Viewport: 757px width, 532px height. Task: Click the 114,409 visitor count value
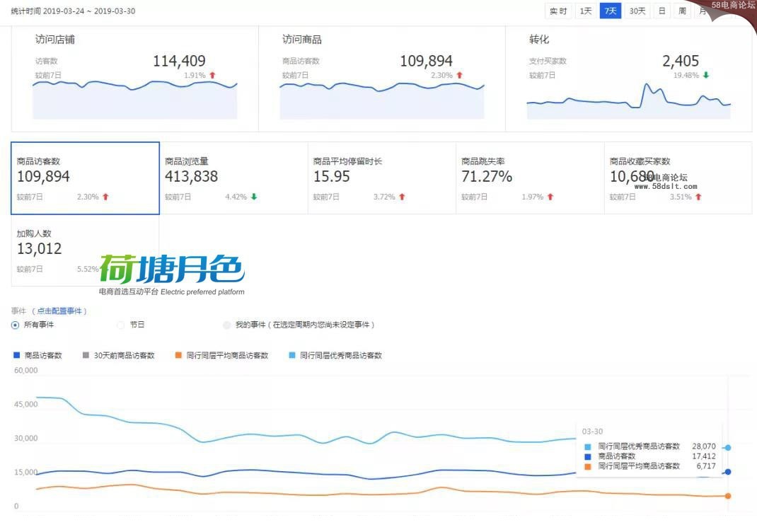pyautogui.click(x=179, y=61)
